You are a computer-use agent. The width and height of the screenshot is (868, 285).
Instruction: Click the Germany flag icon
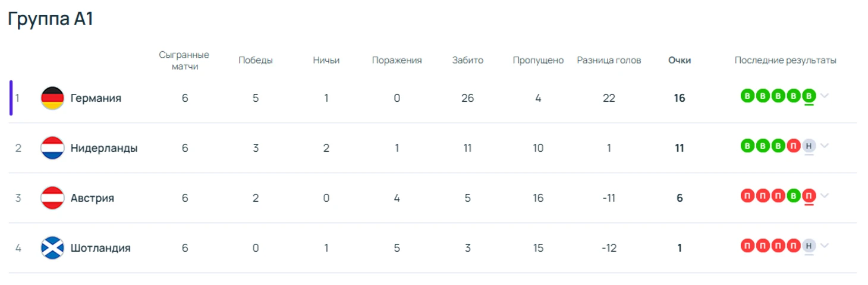52,98
